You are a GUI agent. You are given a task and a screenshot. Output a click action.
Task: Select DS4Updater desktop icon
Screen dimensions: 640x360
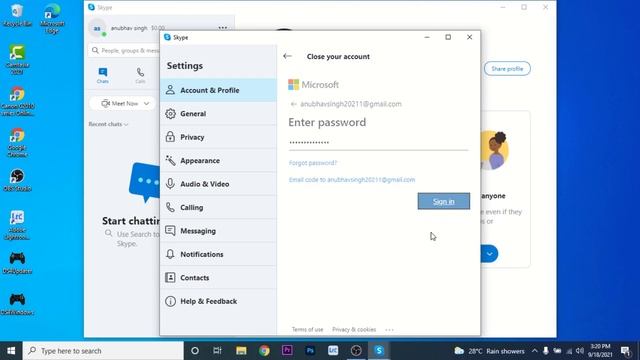pos(17,262)
